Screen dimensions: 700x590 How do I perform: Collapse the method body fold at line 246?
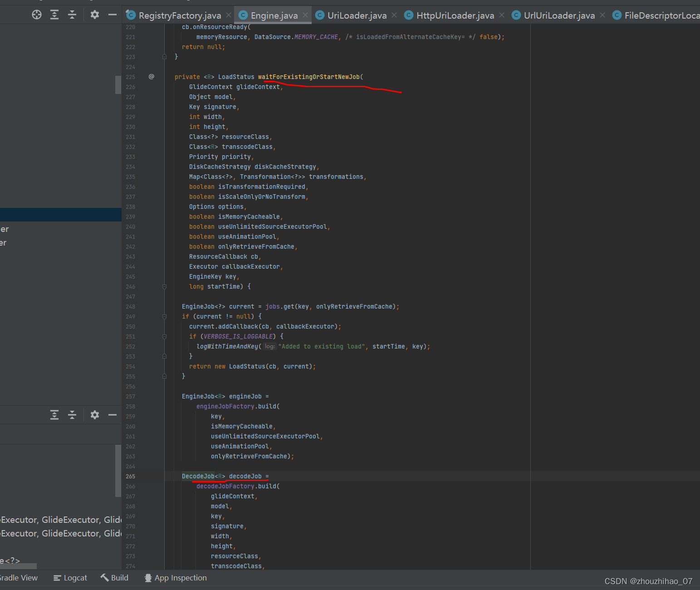pyautogui.click(x=164, y=286)
